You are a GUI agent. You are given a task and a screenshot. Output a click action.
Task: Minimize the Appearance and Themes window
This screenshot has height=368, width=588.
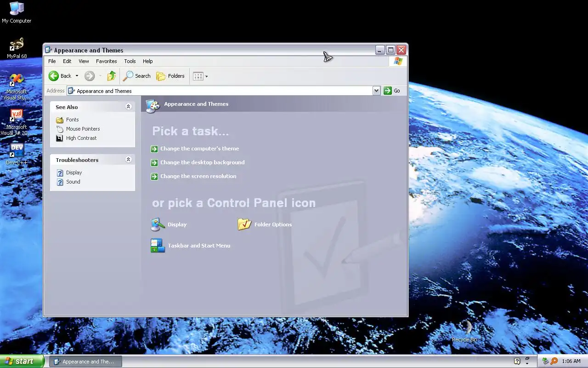pyautogui.click(x=380, y=50)
